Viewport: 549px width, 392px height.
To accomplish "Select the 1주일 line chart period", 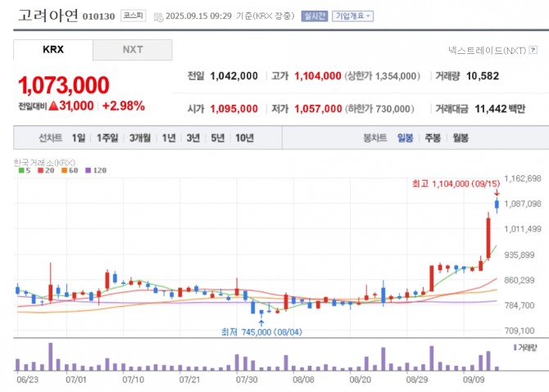I will 107,137.
